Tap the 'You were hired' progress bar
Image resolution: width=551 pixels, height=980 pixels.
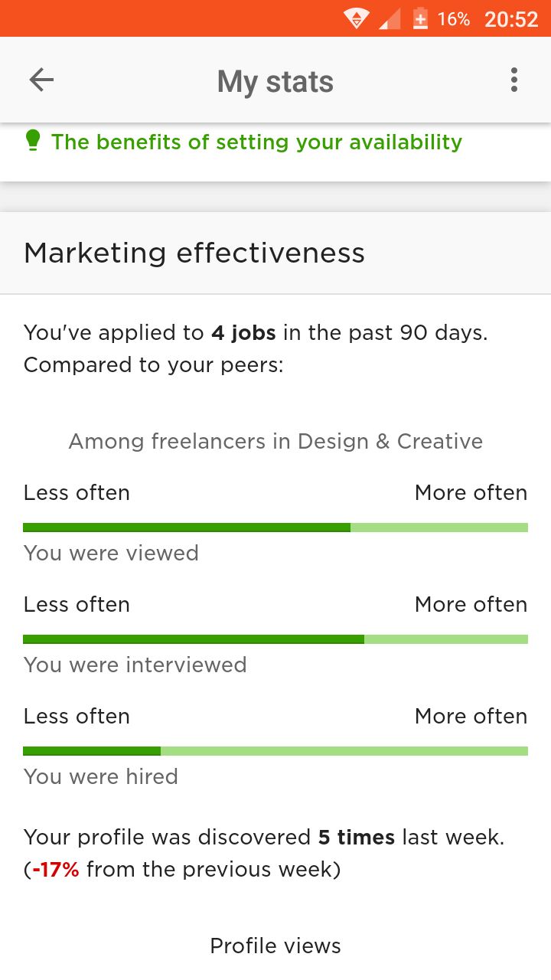275,751
